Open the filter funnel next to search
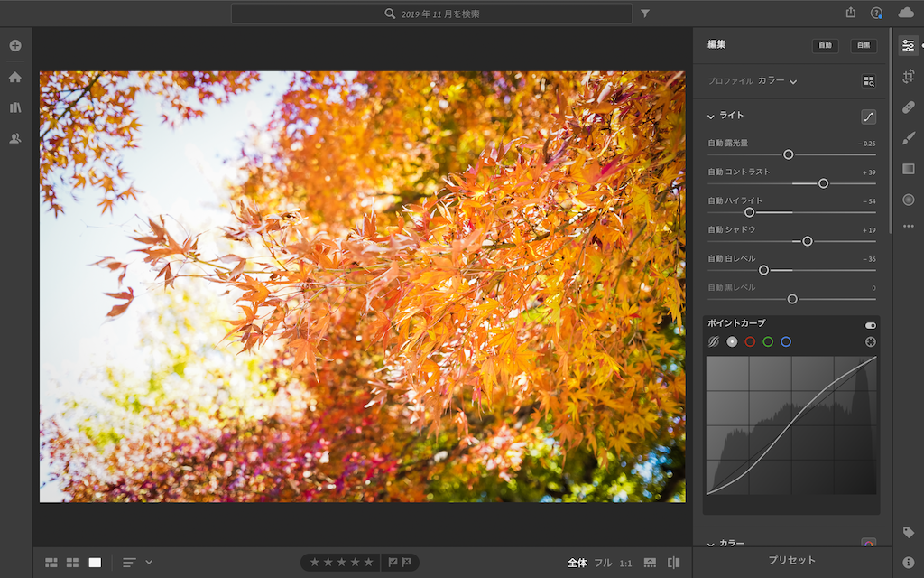Viewport: 924px width, 578px height. click(x=645, y=14)
